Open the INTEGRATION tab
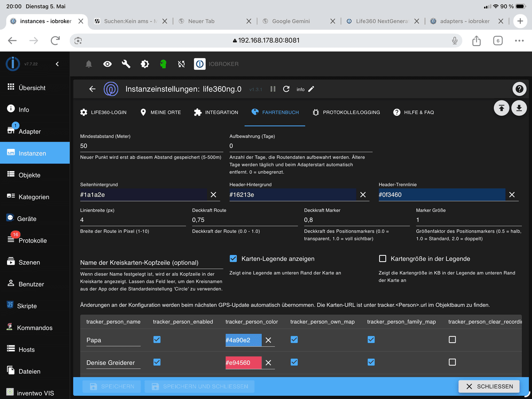Viewport: 532px width, 399px height. pos(216,113)
